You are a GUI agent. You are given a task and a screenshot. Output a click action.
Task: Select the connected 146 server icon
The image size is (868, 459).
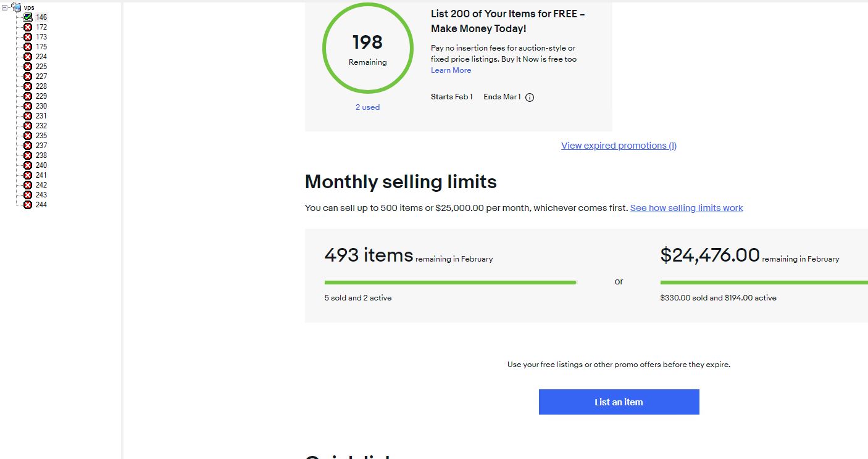[x=28, y=17]
